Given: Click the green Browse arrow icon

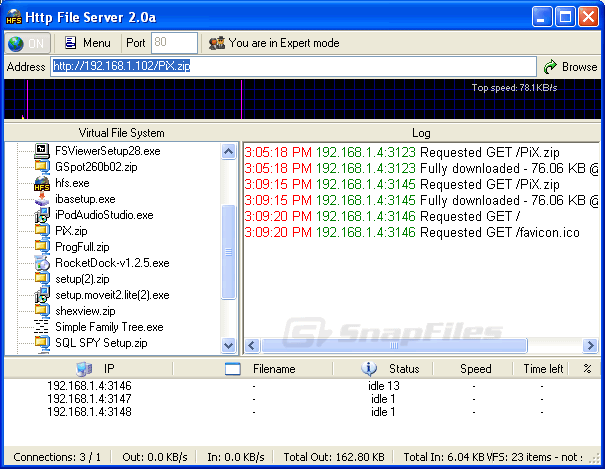Looking at the screenshot, I should [x=550, y=67].
